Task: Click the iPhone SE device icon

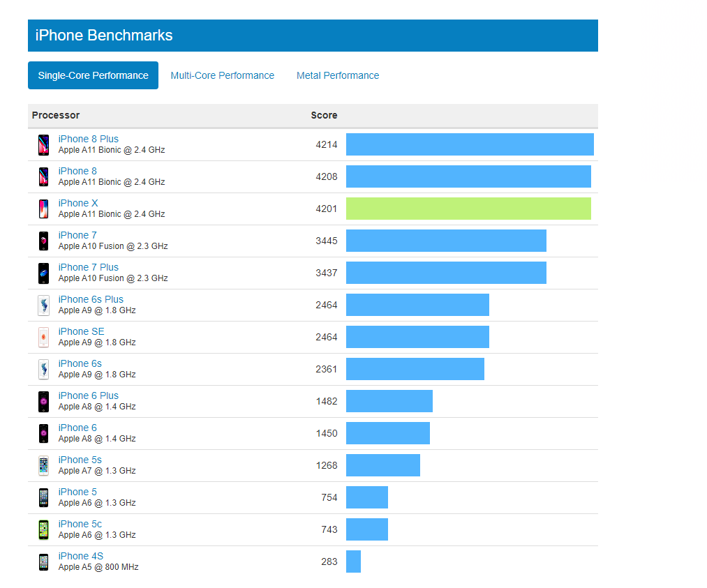Action: click(x=44, y=337)
